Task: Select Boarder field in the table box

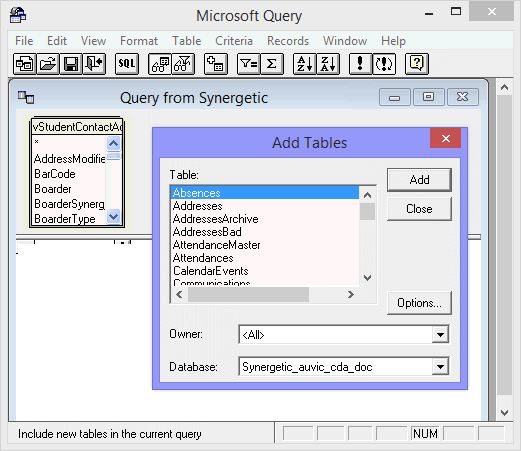Action: 69,189
